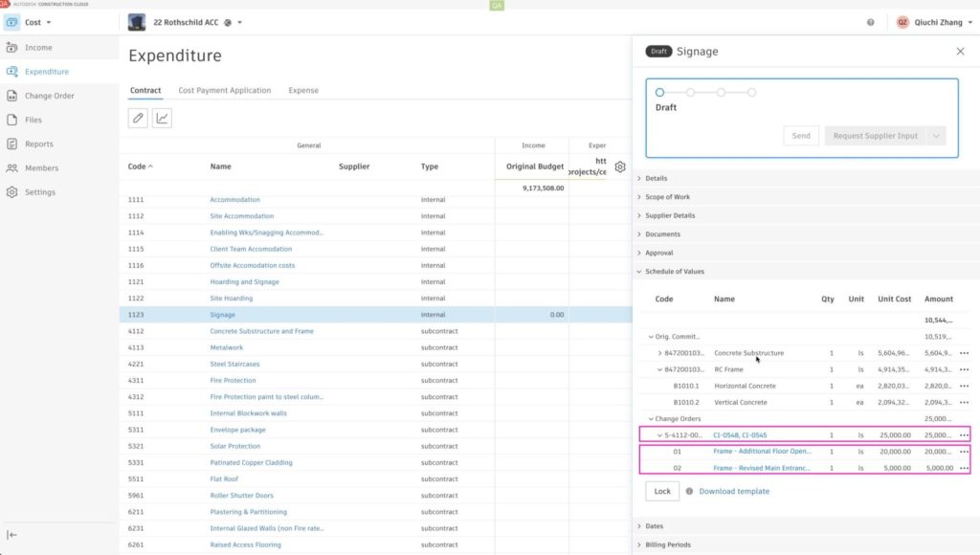Collapse the Orig. Commit. group

tap(651, 337)
